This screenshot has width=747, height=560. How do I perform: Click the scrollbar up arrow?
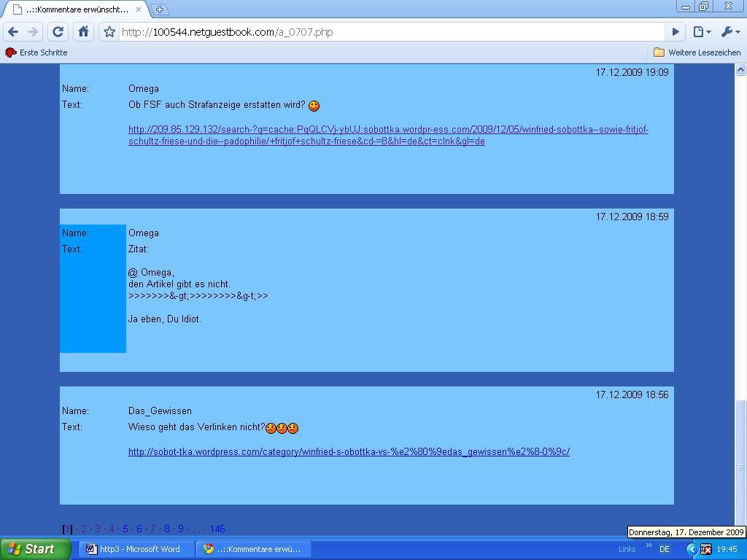point(740,70)
